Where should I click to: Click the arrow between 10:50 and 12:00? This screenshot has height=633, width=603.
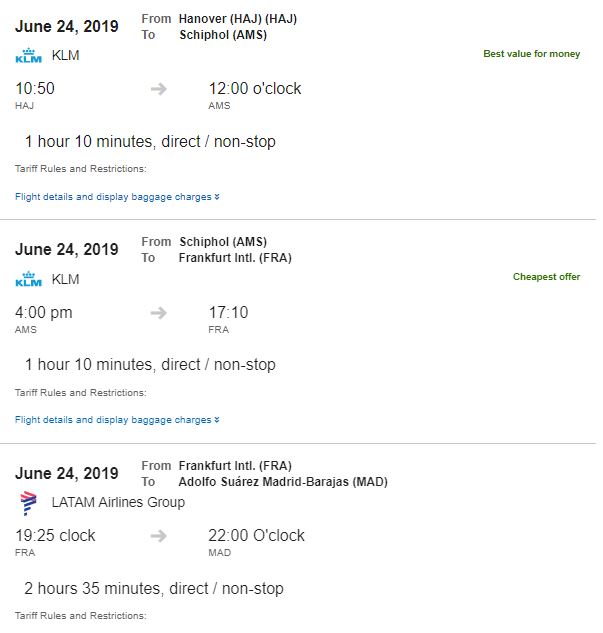click(x=158, y=89)
